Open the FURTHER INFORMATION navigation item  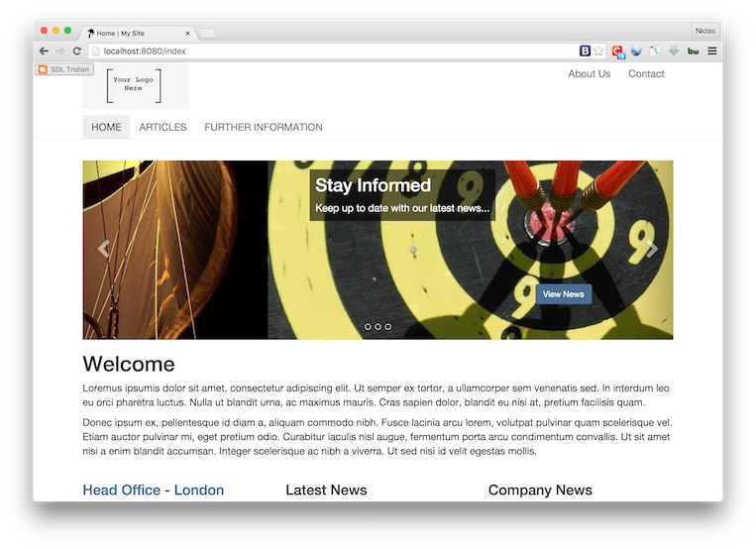(x=264, y=127)
